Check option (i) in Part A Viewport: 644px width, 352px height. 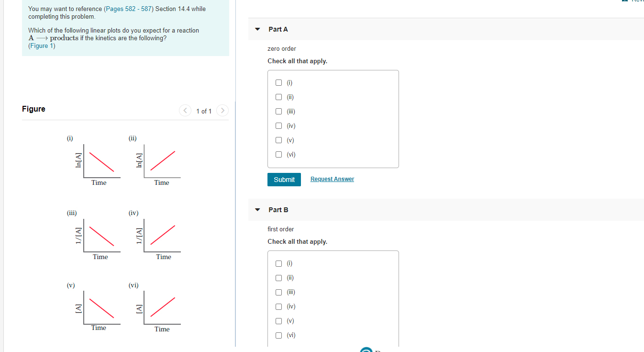coord(278,82)
